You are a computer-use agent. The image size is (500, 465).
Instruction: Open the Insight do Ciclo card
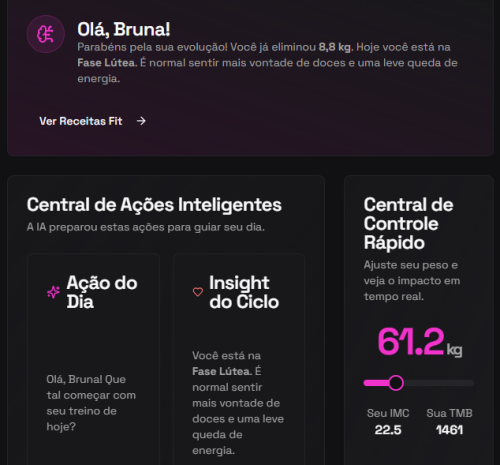239,359
